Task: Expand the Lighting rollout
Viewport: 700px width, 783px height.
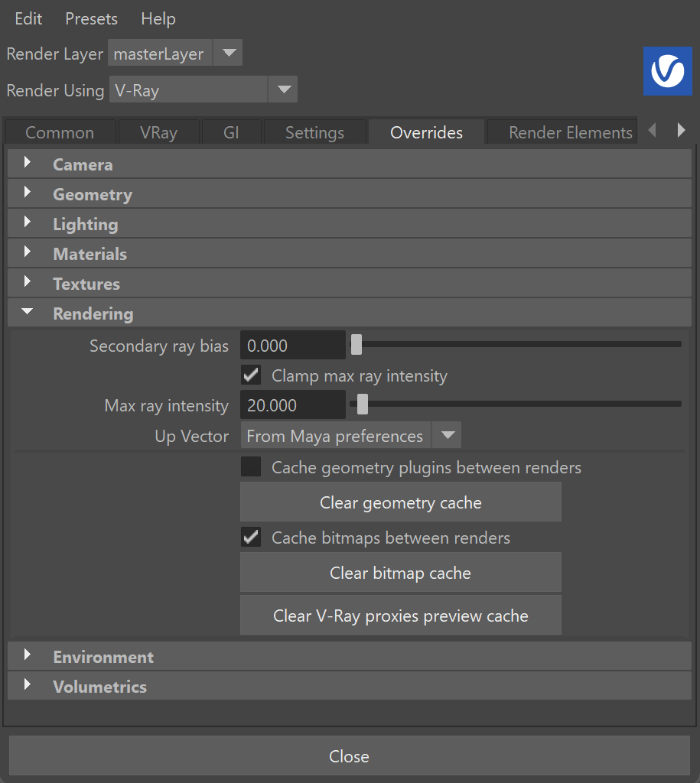Action: click(350, 224)
